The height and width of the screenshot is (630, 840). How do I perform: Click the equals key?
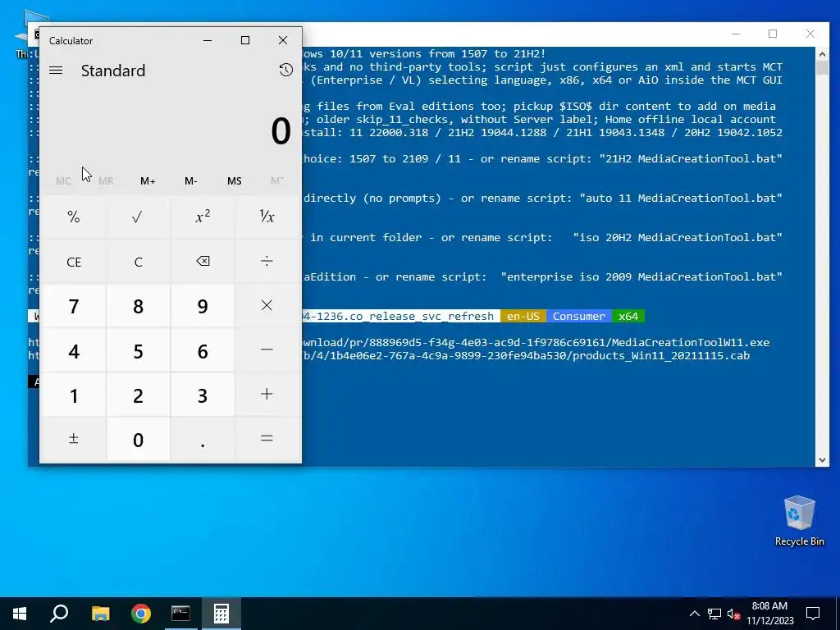click(267, 440)
